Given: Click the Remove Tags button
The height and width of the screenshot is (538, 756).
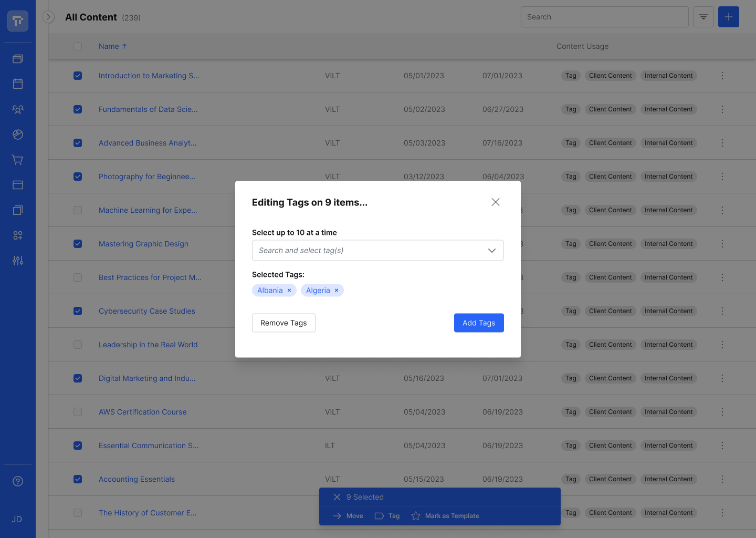Looking at the screenshot, I should tap(283, 323).
